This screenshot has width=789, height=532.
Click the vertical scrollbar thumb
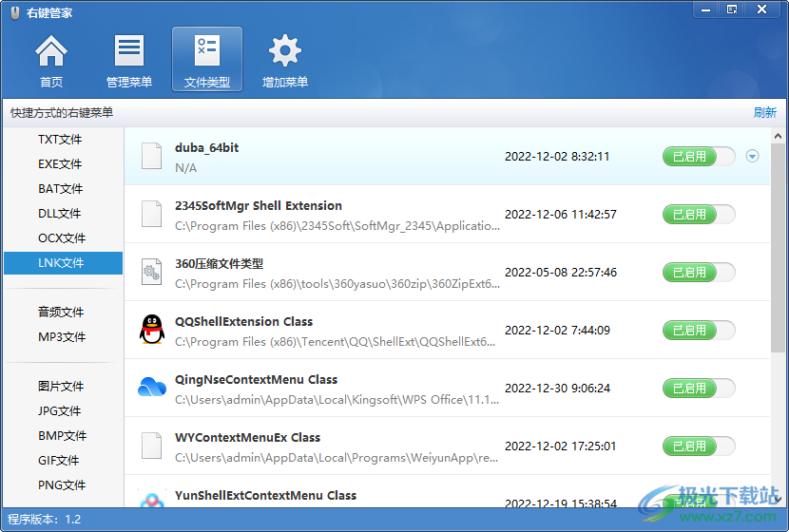coord(778,248)
